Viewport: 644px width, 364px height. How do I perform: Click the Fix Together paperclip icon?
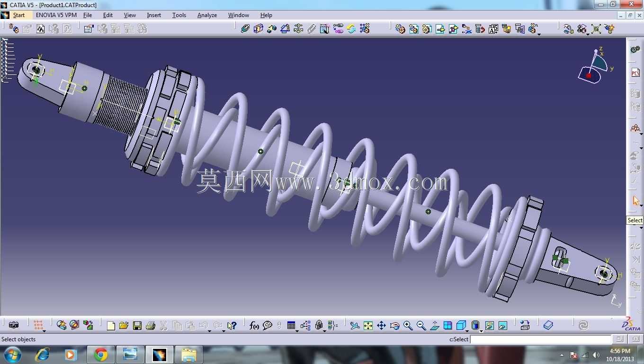point(311,28)
